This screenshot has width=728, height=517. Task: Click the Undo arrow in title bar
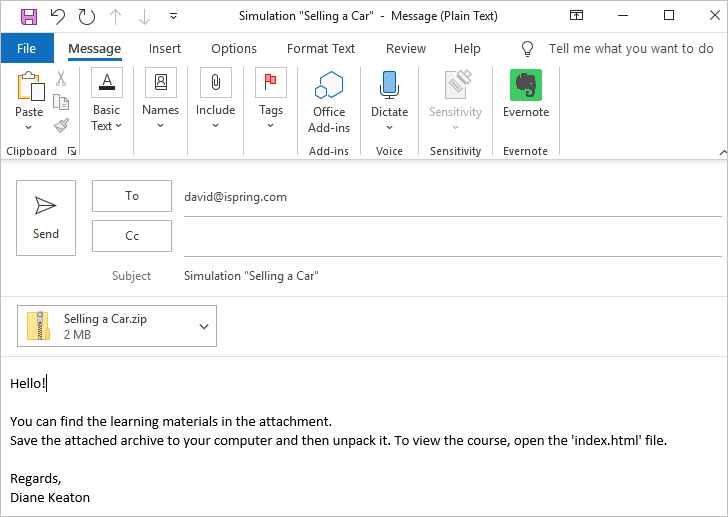coord(57,17)
